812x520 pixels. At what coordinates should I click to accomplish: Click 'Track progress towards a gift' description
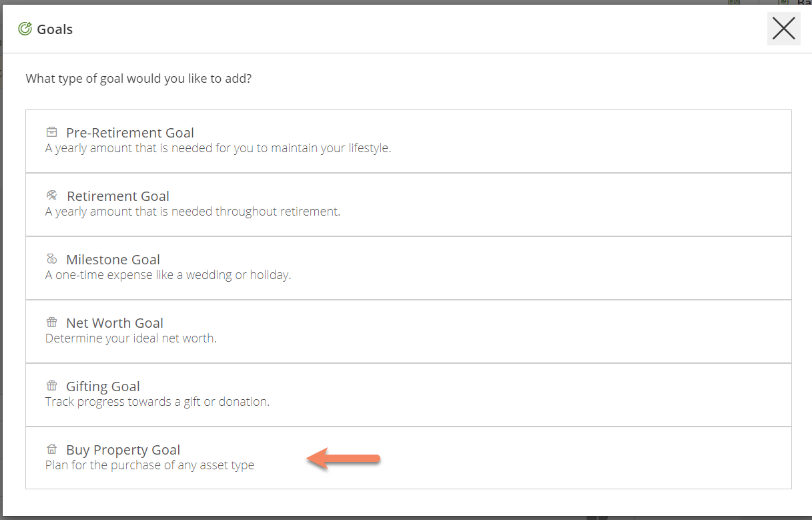pos(157,402)
